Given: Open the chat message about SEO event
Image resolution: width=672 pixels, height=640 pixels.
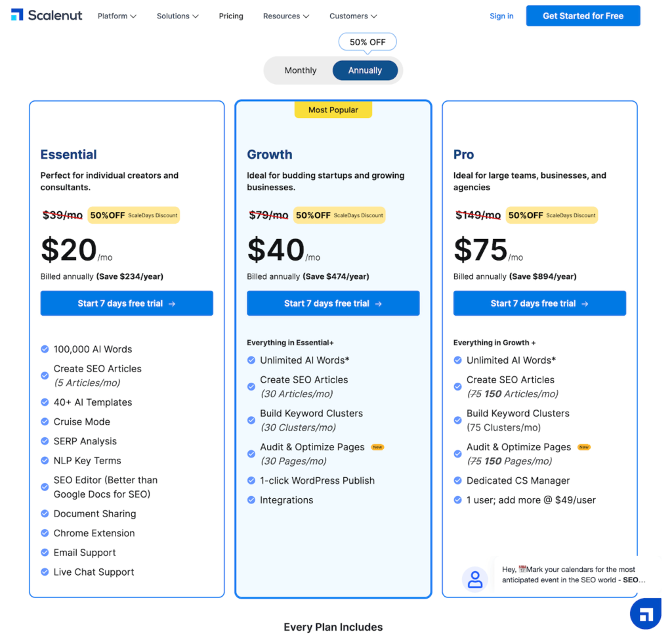Looking at the screenshot, I should pyautogui.click(x=574, y=574).
